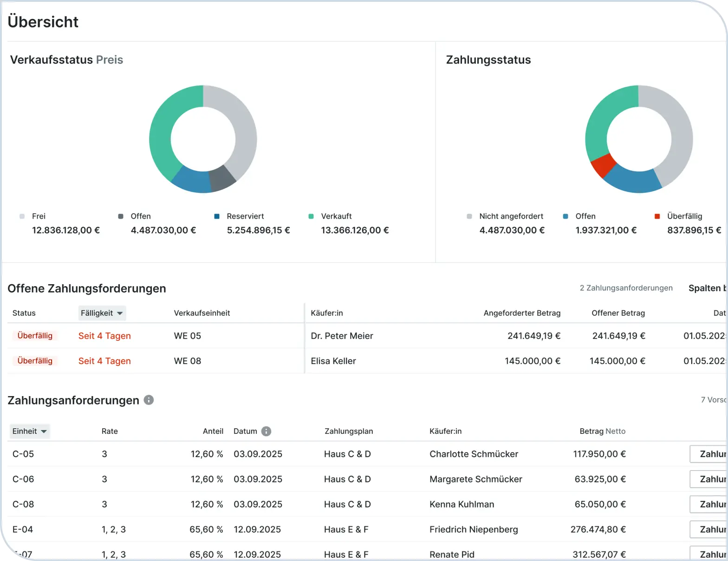Click Nicht angefordert legend swatch
The width and height of the screenshot is (728, 561).
(469, 216)
